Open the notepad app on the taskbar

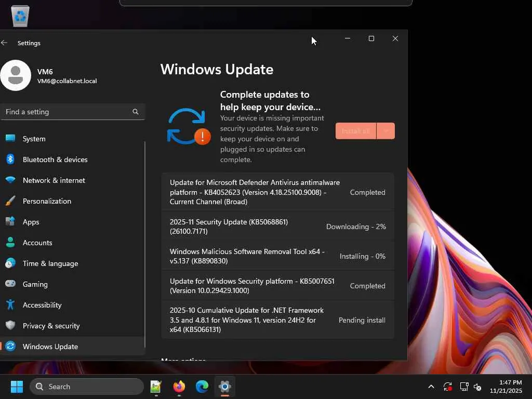coord(156,387)
